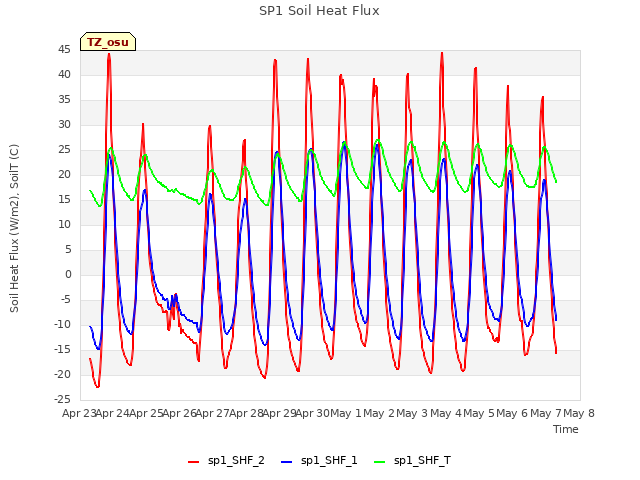
Task: Click the blue sp1_SHF_1 legend swatch
Action: coord(287,462)
